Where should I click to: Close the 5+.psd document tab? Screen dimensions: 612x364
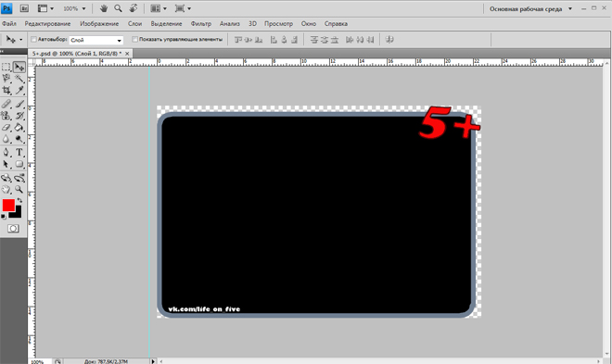(127, 54)
